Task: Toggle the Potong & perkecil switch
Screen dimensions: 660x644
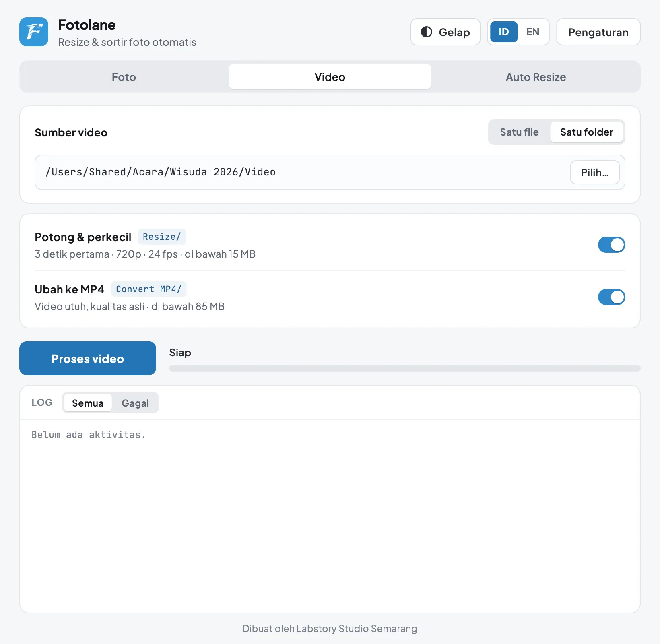Action: [x=611, y=245]
